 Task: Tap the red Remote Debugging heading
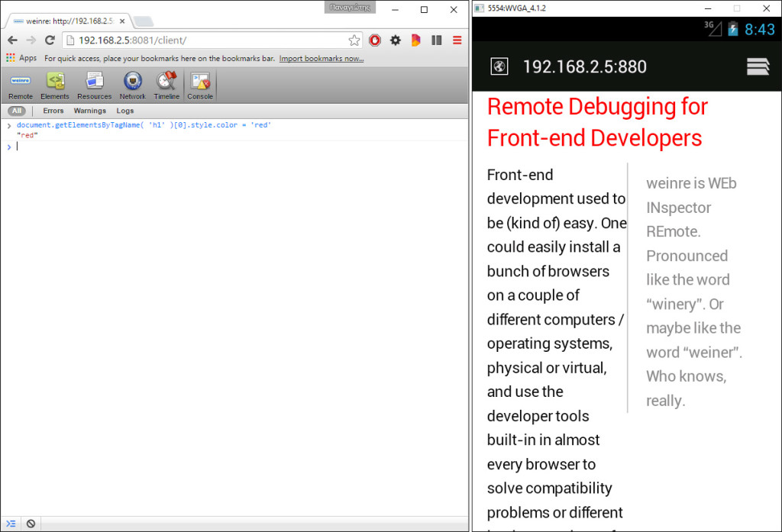coord(597,122)
